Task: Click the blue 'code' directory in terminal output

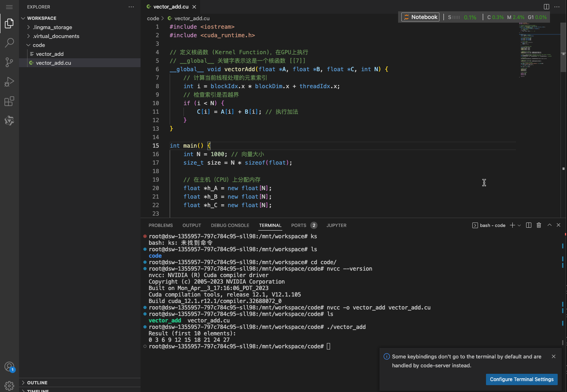Action: [155, 256]
